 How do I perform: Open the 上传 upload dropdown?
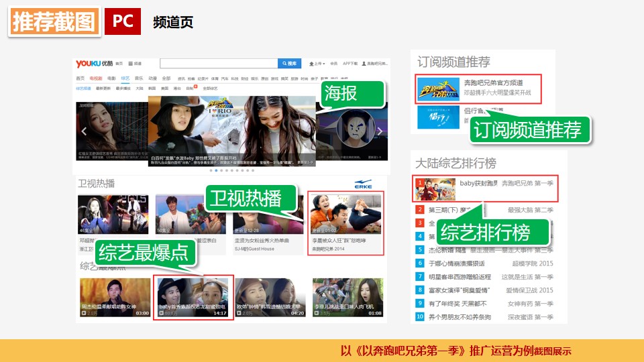317,64
